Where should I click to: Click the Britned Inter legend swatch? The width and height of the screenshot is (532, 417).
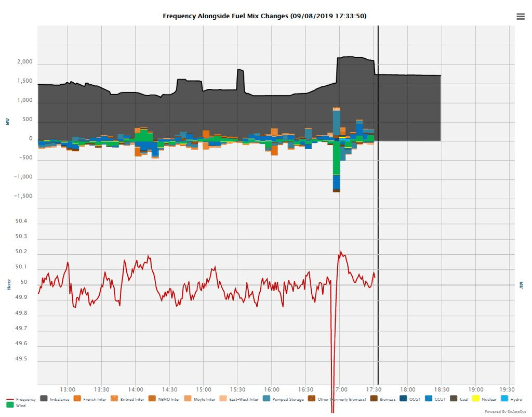point(114,399)
